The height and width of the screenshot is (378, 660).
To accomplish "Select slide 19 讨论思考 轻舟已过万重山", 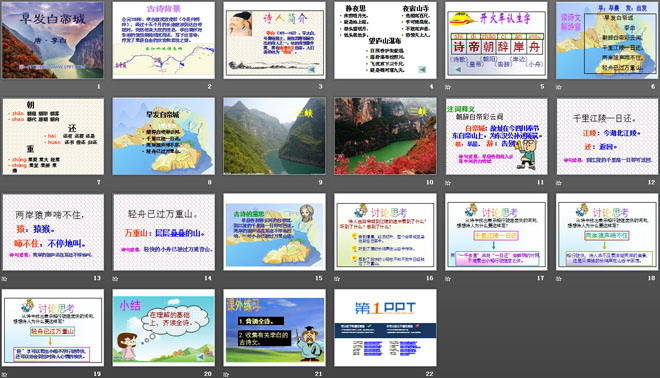I will click(x=53, y=327).
